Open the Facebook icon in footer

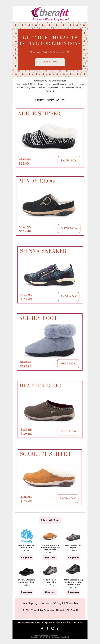point(47,628)
